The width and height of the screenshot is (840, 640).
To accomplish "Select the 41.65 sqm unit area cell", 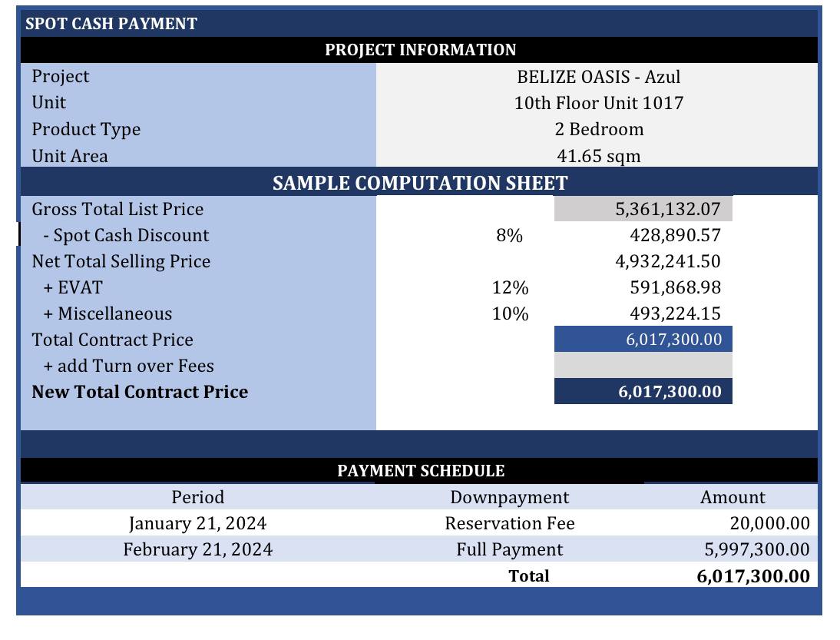I will (598, 155).
